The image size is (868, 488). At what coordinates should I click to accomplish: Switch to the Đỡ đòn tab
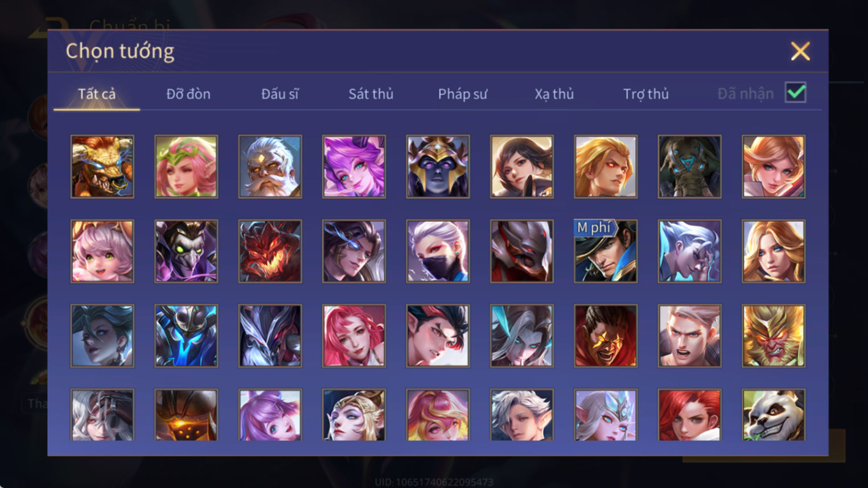(x=188, y=94)
